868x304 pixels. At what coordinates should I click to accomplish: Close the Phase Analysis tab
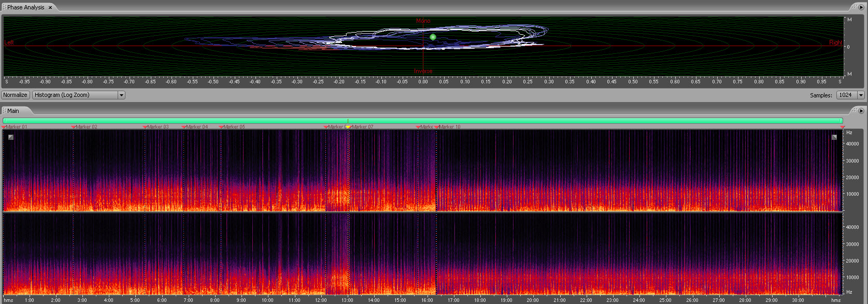(50, 8)
